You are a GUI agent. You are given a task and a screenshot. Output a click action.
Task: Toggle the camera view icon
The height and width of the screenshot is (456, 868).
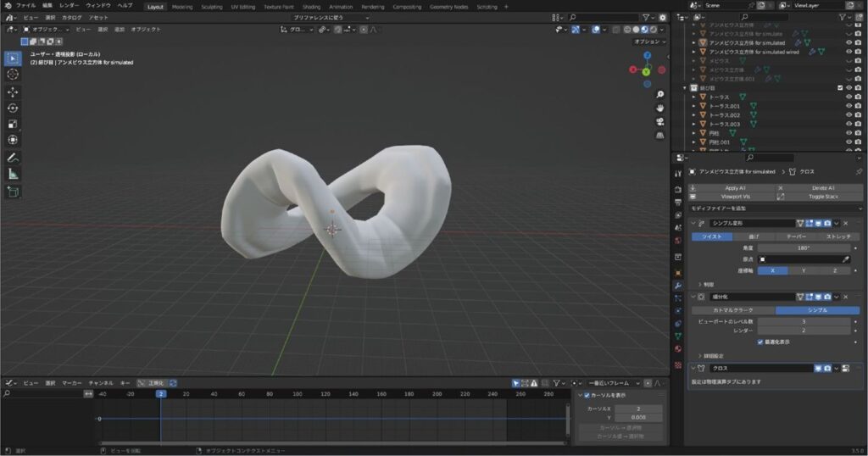click(x=659, y=122)
